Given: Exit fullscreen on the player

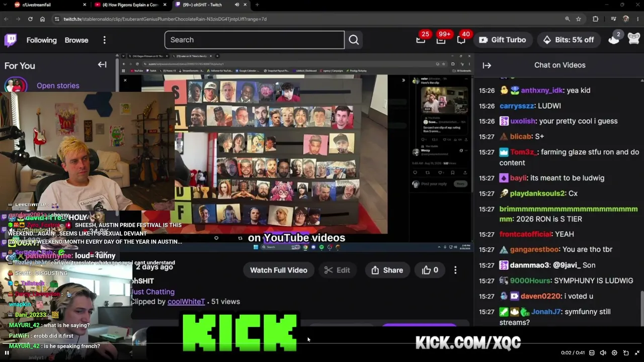Looking at the screenshot, I should tap(637, 353).
